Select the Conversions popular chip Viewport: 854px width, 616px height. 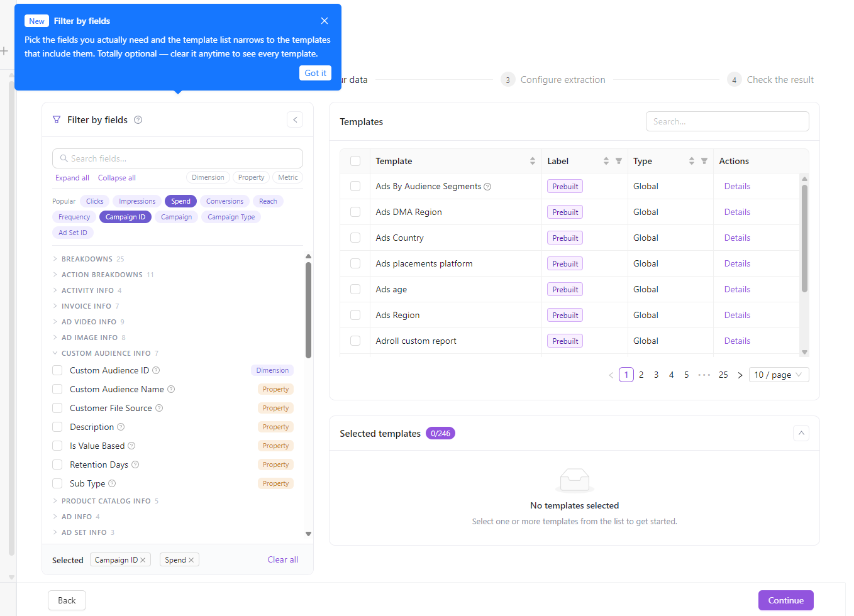coord(225,201)
